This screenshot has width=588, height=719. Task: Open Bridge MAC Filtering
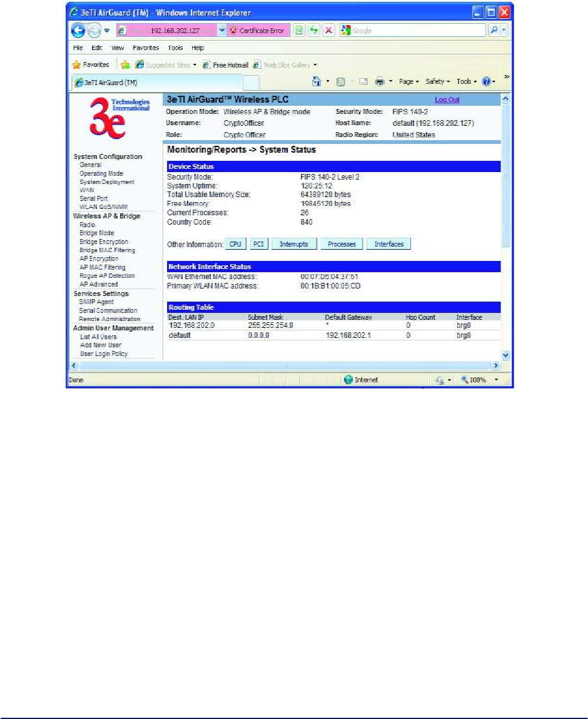(107, 250)
